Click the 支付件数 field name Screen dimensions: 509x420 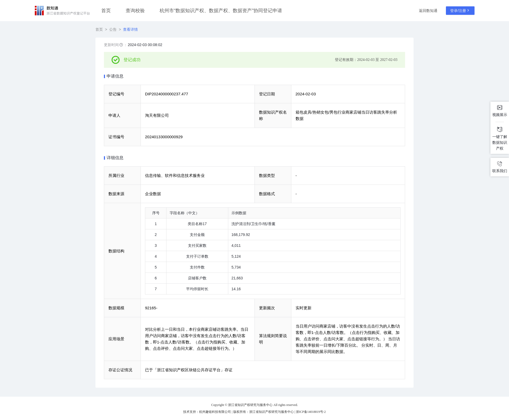pyautogui.click(x=197, y=267)
